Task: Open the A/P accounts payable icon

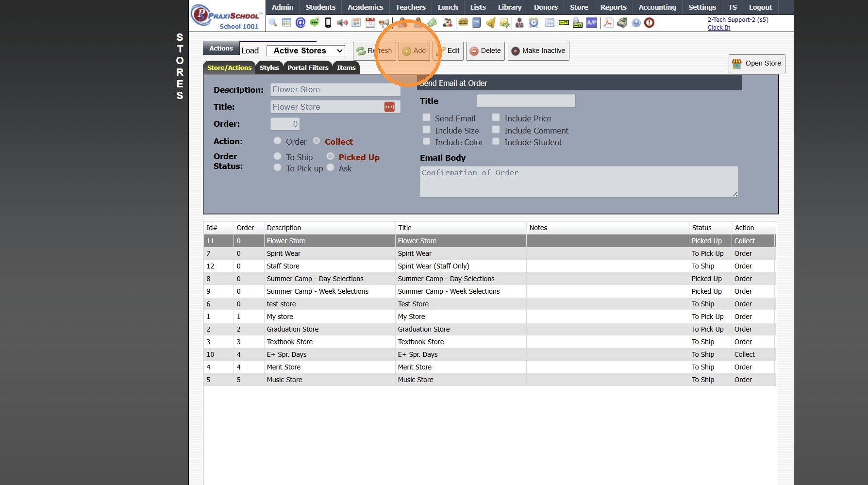Action: 592,23
